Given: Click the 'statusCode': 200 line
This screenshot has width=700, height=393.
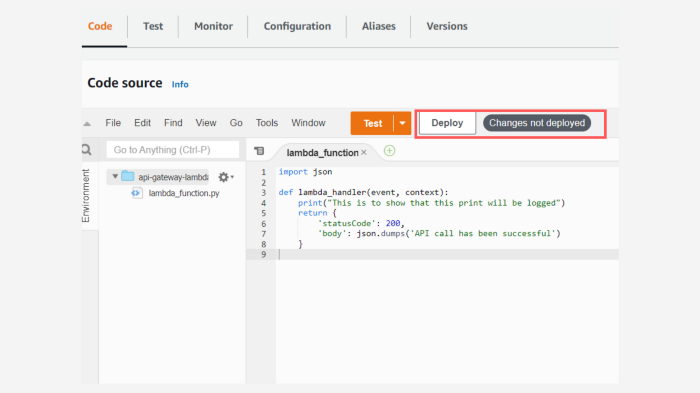Looking at the screenshot, I should 361,223.
